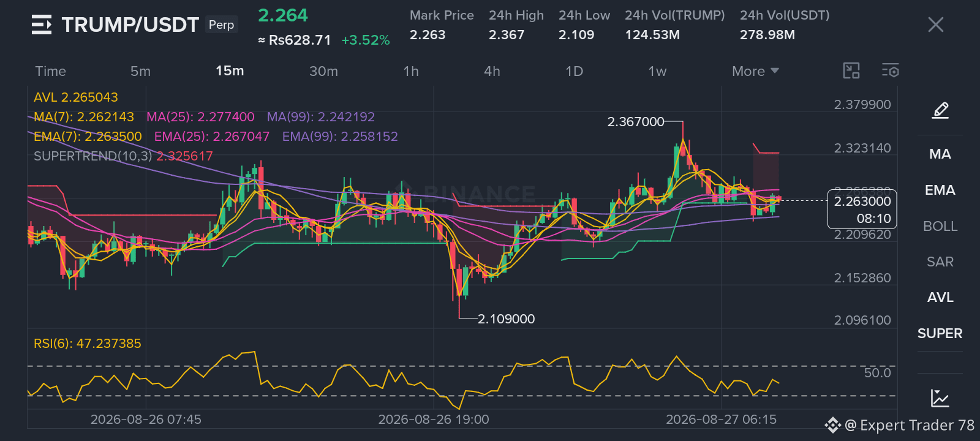The image size is (980, 441).
Task: Click the MA(7) legend value
Action: coord(84,117)
